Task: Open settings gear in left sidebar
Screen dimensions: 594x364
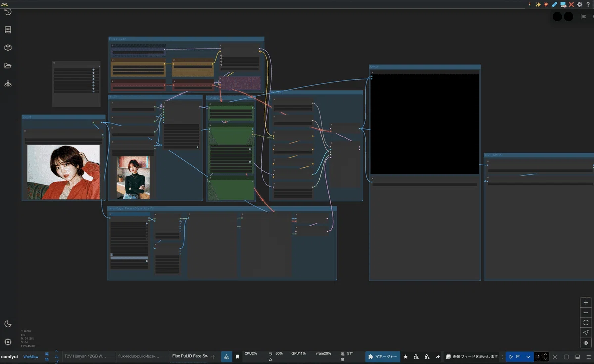Action: pyautogui.click(x=8, y=342)
